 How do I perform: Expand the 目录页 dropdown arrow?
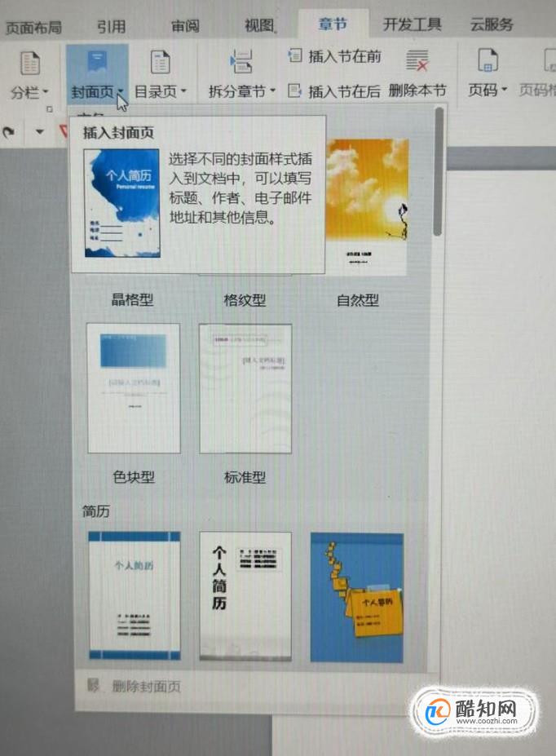183,91
